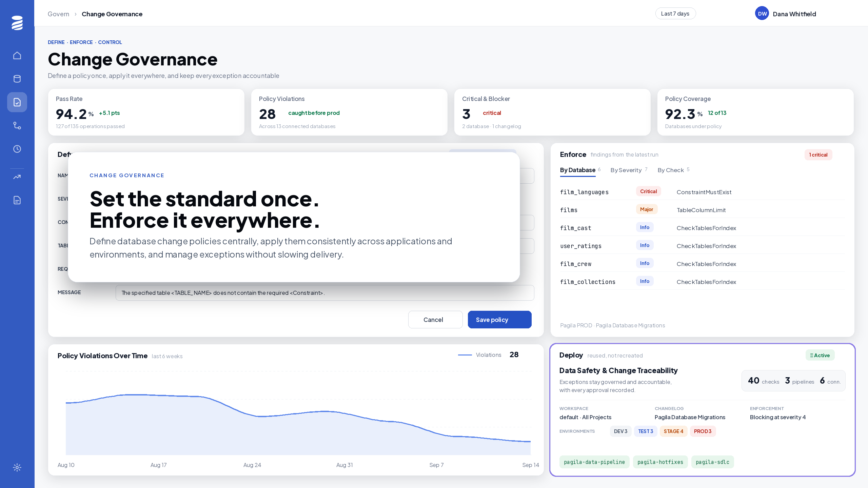Open the trends chart icon

17,177
